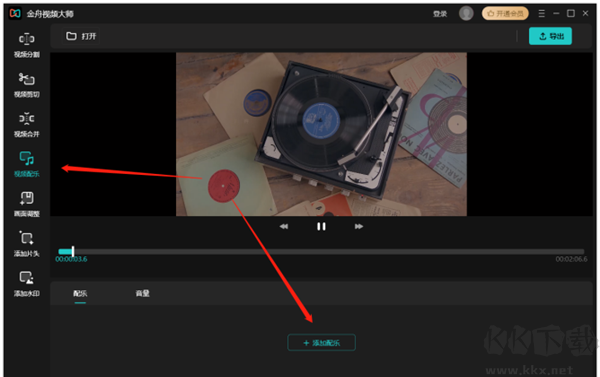Select the 添加片头 intro tool

(26, 244)
